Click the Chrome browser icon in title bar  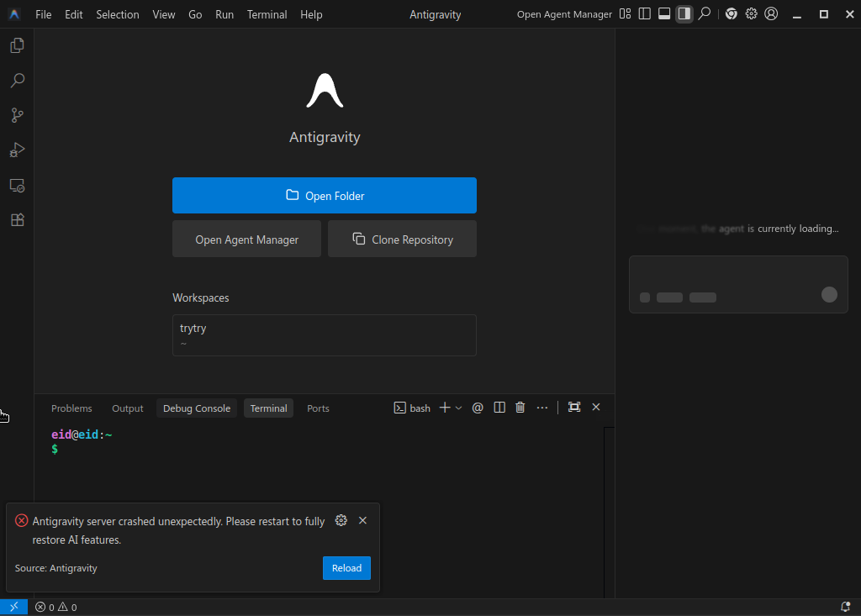[x=732, y=14]
